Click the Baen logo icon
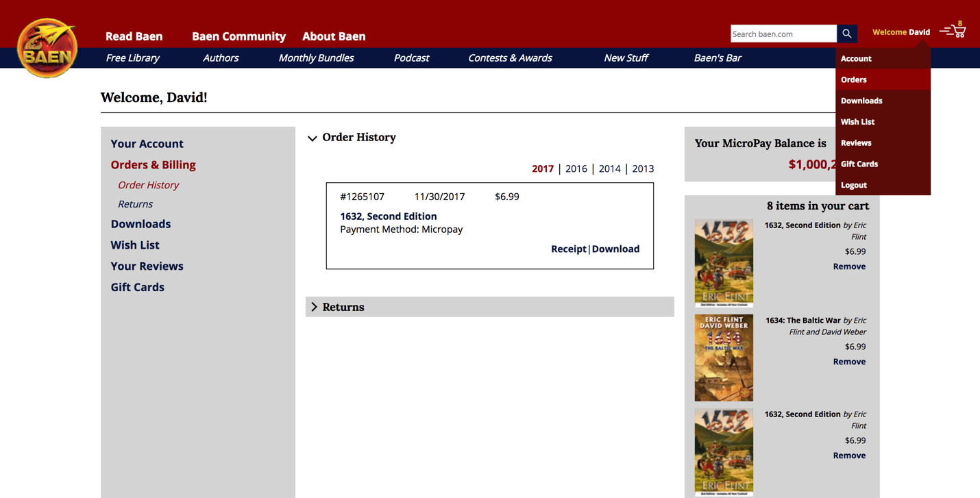Image resolution: width=980 pixels, height=498 pixels. 47,48
